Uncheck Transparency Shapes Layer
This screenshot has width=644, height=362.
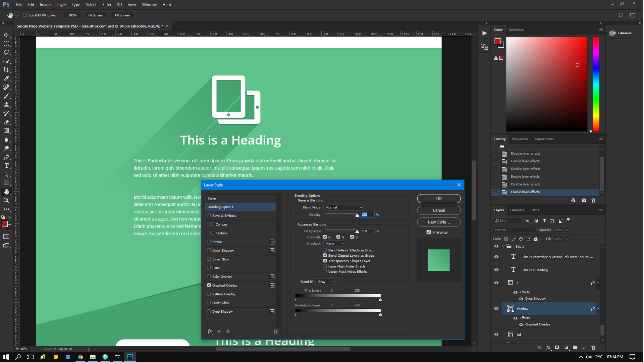tap(325, 261)
